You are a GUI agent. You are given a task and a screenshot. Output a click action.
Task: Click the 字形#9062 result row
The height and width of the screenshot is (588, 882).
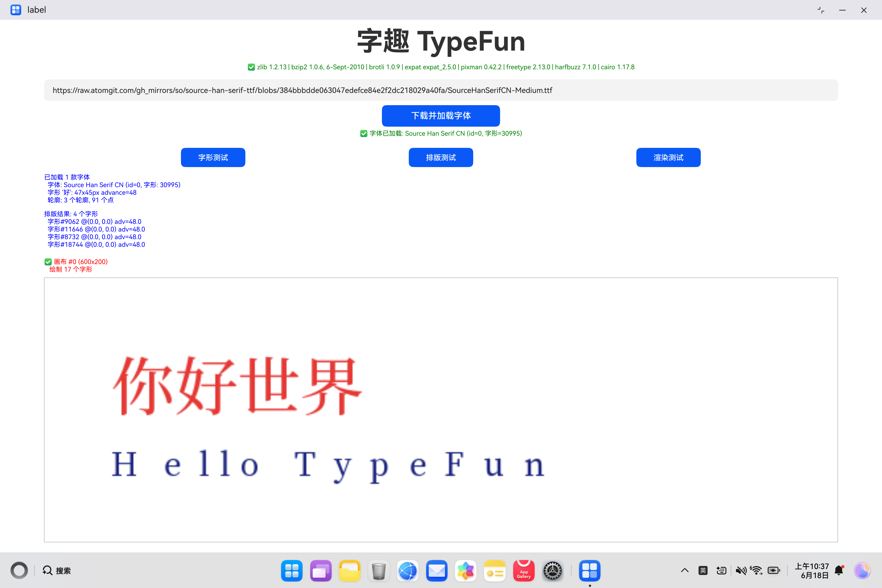click(x=94, y=222)
